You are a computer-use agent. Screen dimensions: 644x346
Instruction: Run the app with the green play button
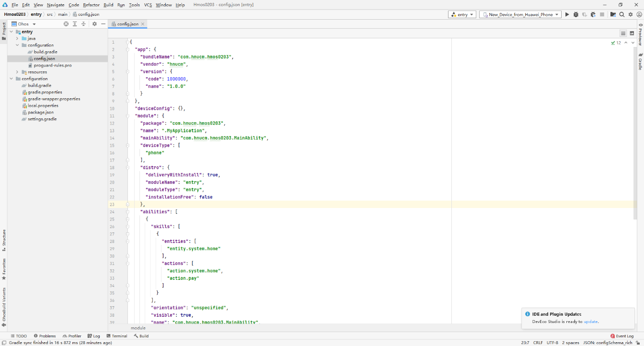(x=567, y=15)
